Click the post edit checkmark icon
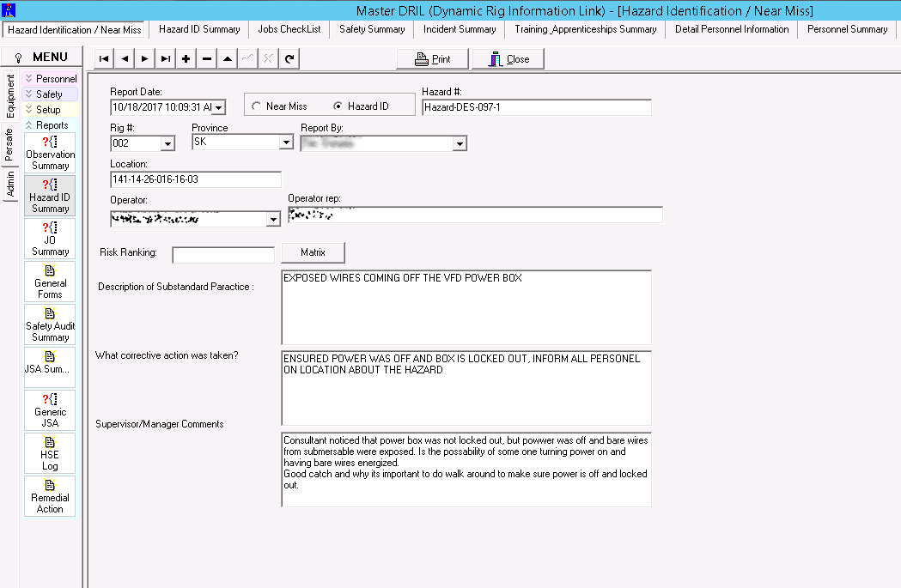Image resolution: width=901 pixels, height=588 pixels. (x=248, y=58)
